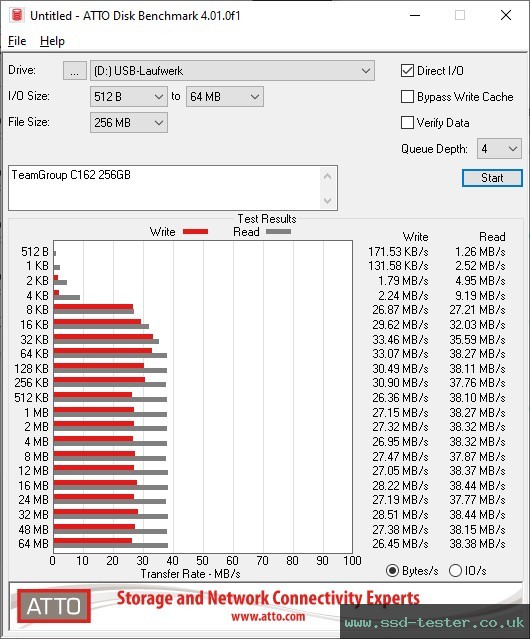Click the Write column header in results

click(x=415, y=237)
